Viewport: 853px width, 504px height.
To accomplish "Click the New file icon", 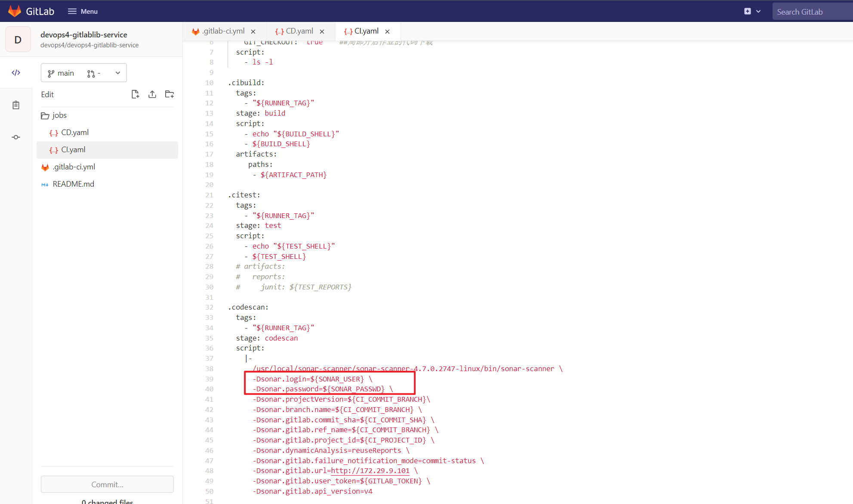I will (135, 94).
